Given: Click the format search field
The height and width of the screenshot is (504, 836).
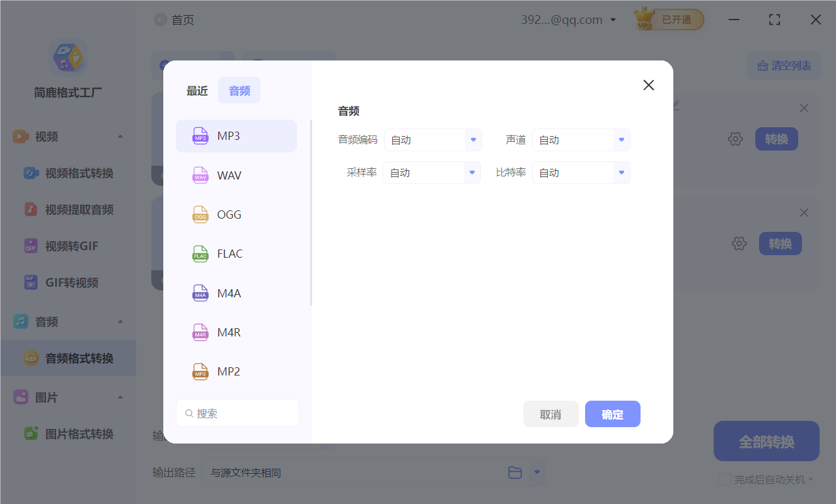Looking at the screenshot, I should click(237, 413).
